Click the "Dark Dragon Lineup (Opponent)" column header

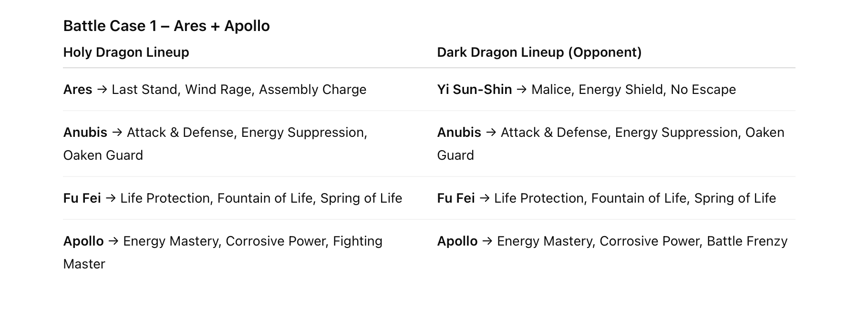(539, 52)
